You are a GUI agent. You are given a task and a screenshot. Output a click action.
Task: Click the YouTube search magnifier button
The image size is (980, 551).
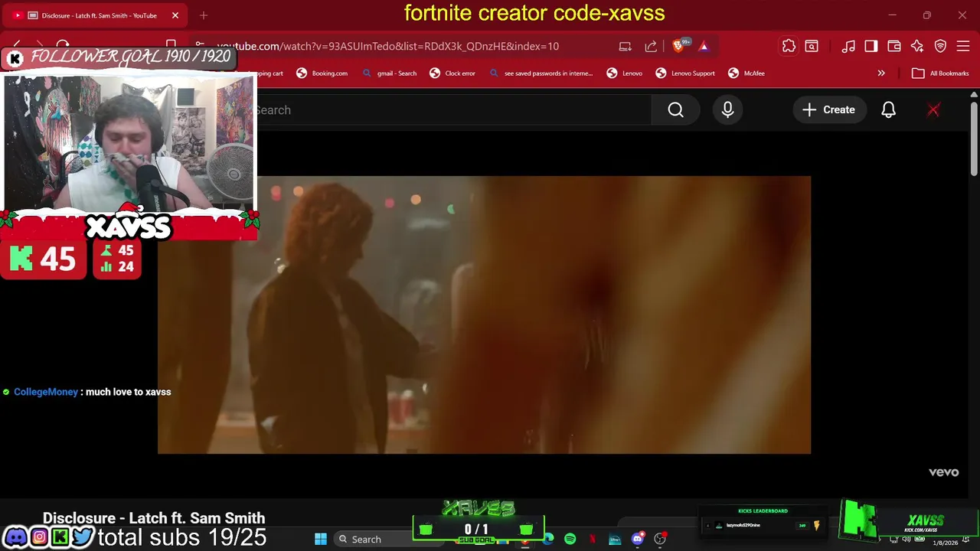[675, 110]
